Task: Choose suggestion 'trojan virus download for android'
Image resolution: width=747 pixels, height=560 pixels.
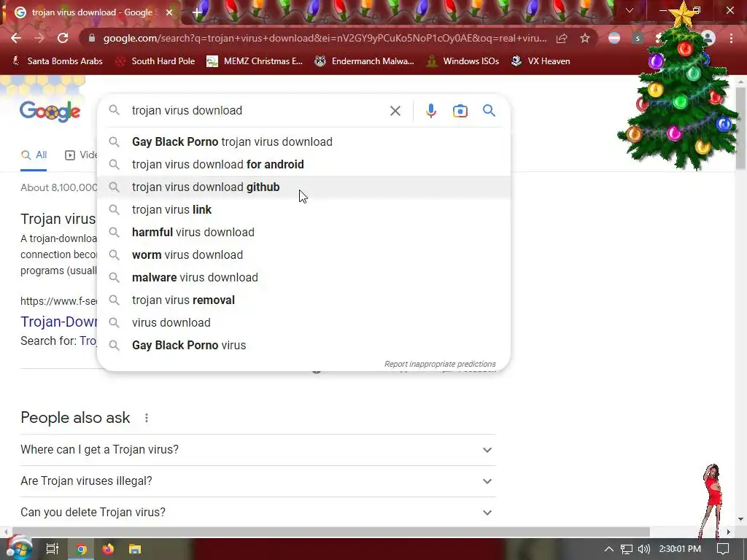Action: pos(303,164)
